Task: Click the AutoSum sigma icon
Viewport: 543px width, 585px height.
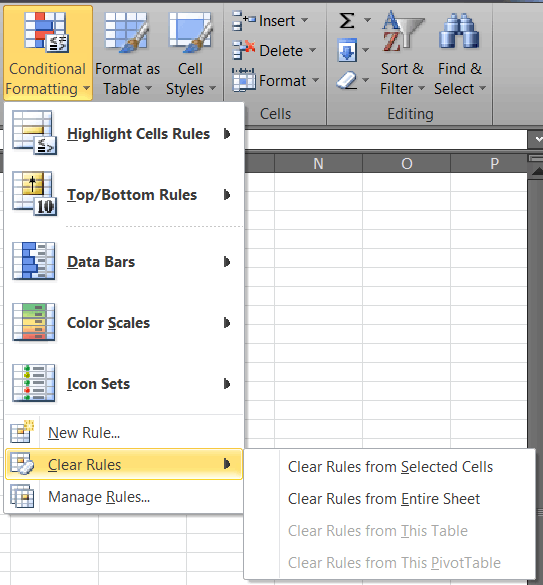Action: (347, 20)
